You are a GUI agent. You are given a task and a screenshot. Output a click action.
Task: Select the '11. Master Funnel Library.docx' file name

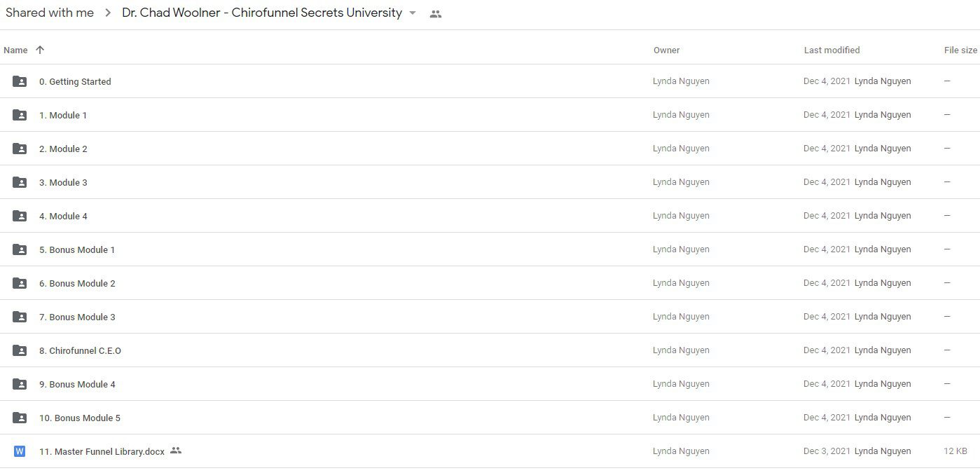[102, 451]
